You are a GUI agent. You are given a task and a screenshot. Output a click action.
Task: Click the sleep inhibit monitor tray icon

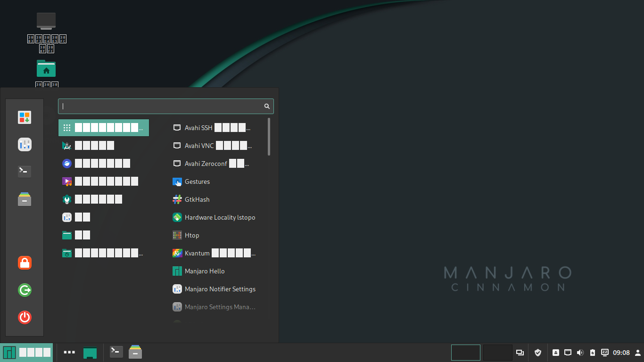coord(605,353)
